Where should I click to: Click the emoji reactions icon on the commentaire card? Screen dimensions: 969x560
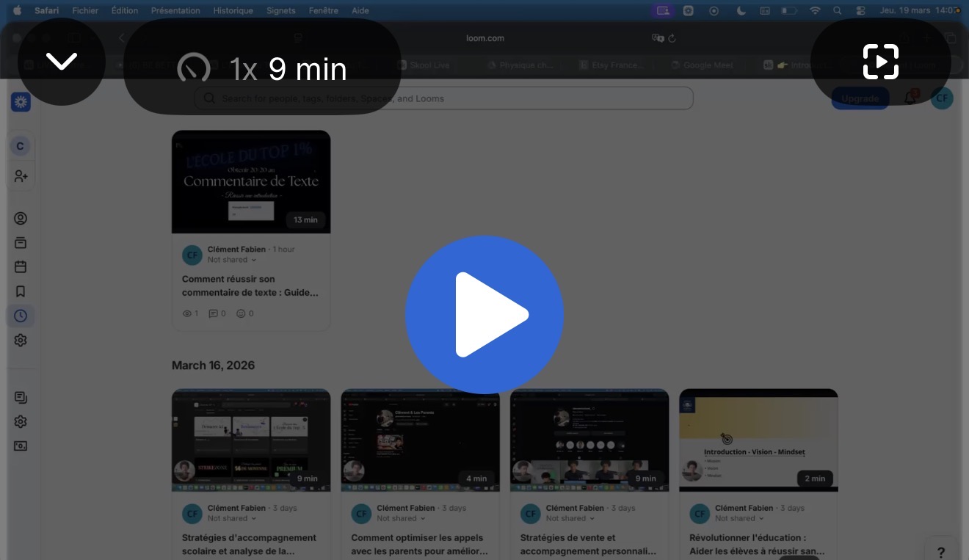click(240, 313)
